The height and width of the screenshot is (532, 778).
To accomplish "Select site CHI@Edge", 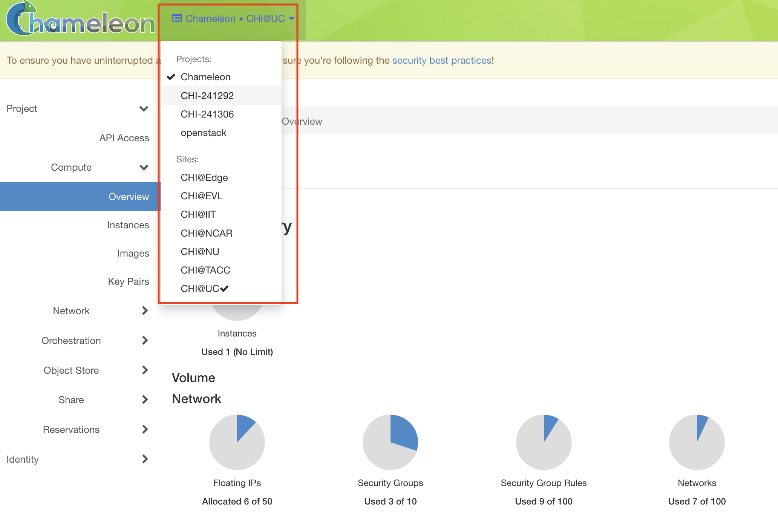I will point(221,177).
